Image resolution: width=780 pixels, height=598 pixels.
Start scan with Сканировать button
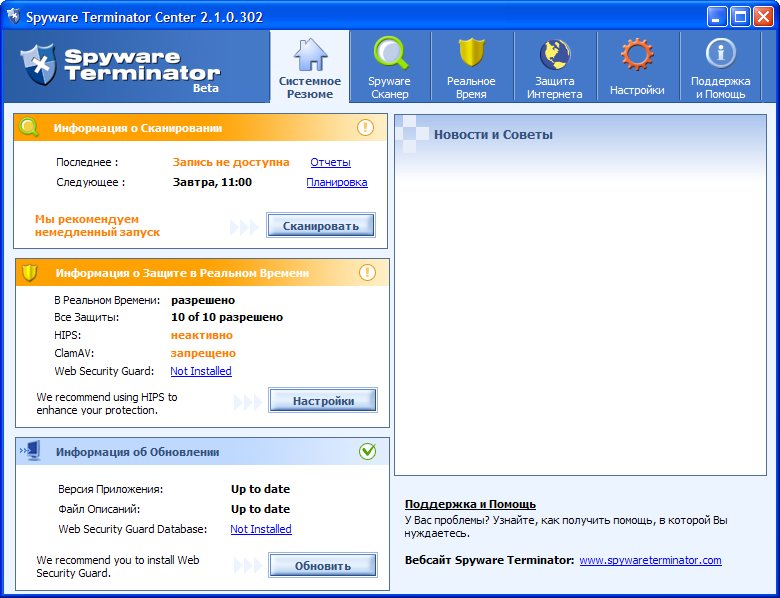(321, 225)
